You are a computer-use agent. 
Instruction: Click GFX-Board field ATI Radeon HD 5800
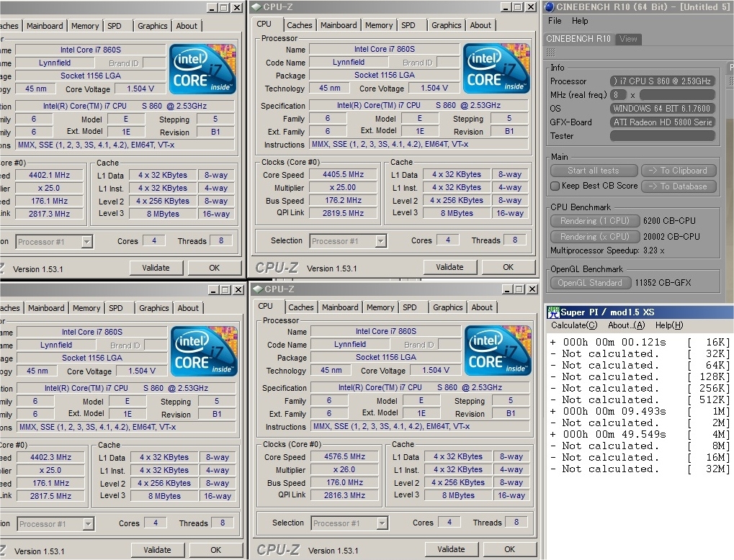[663, 122]
